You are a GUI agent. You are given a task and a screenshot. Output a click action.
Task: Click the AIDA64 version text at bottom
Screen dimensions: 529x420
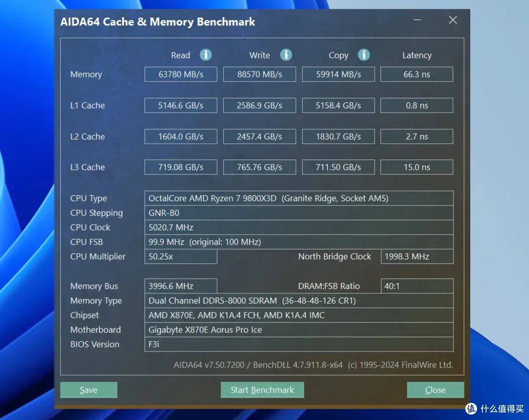313,365
